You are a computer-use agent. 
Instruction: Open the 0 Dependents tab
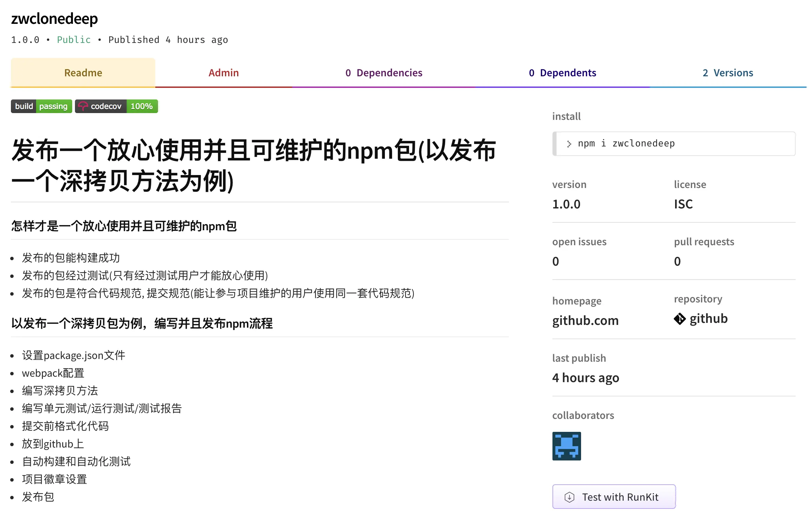(562, 73)
